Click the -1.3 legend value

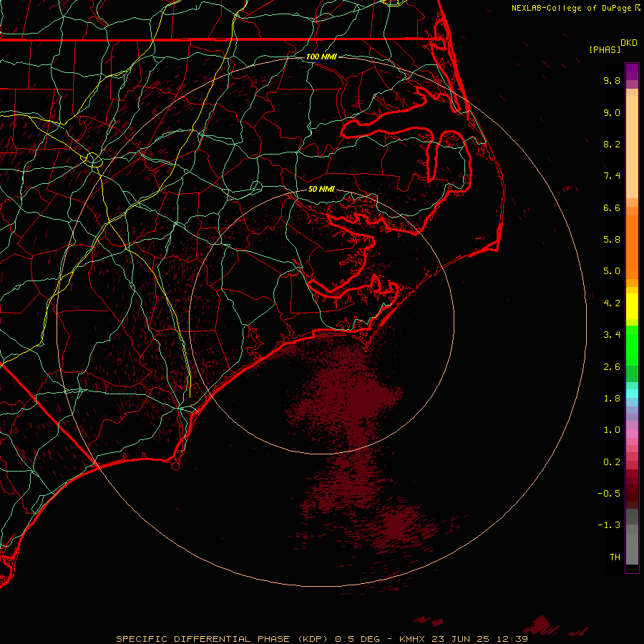click(x=609, y=525)
